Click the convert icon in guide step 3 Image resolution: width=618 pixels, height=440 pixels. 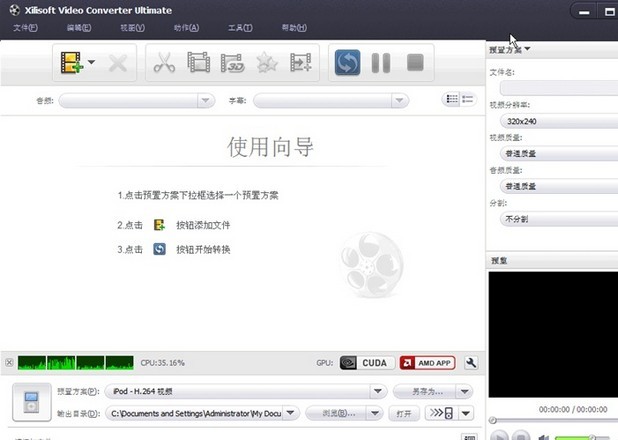point(159,249)
